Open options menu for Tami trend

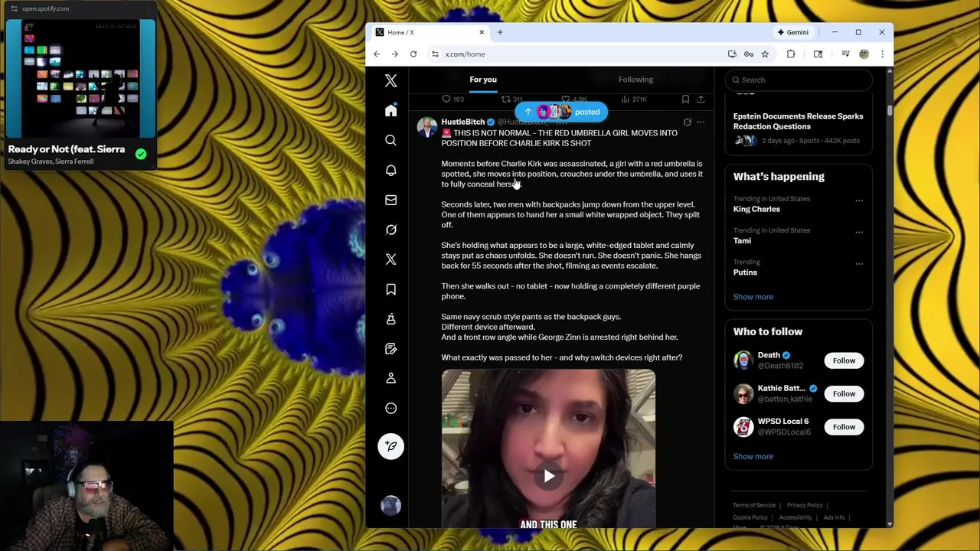[x=859, y=232]
